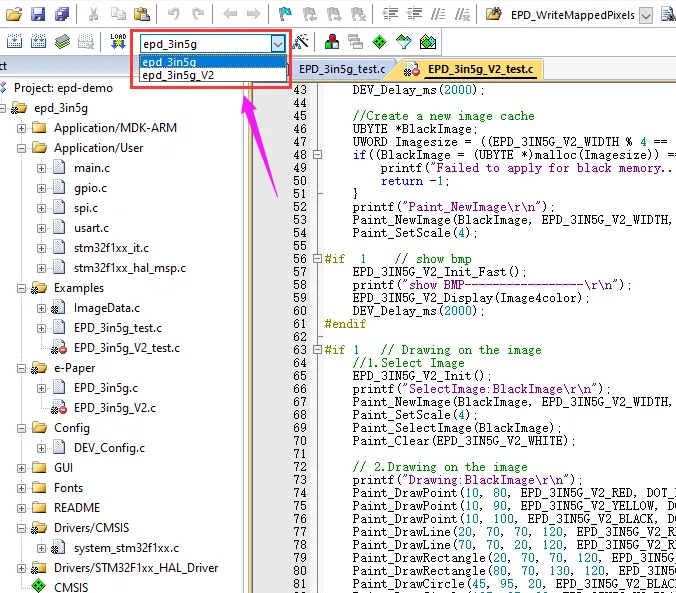Screen dimensions: 676x593
Task: Open the epd_3in5g target selector dropdown arrow
Action: tap(278, 44)
